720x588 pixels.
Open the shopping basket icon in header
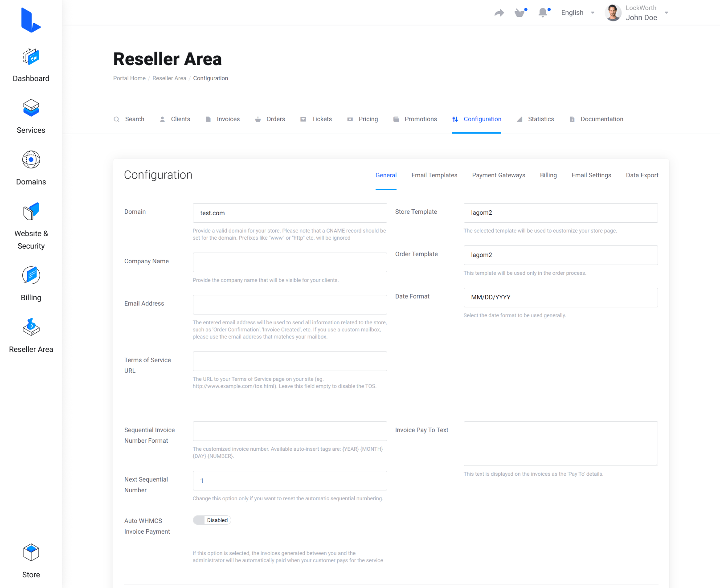(x=520, y=13)
